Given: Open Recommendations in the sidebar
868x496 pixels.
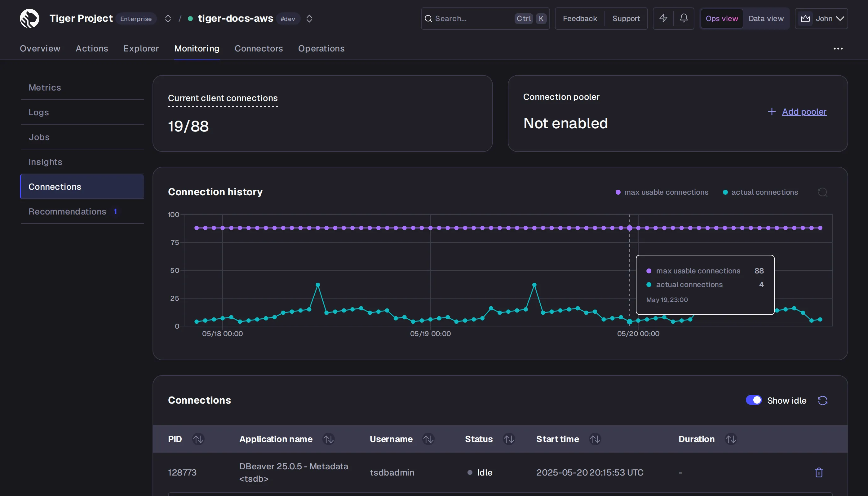Looking at the screenshot, I should tap(82, 211).
